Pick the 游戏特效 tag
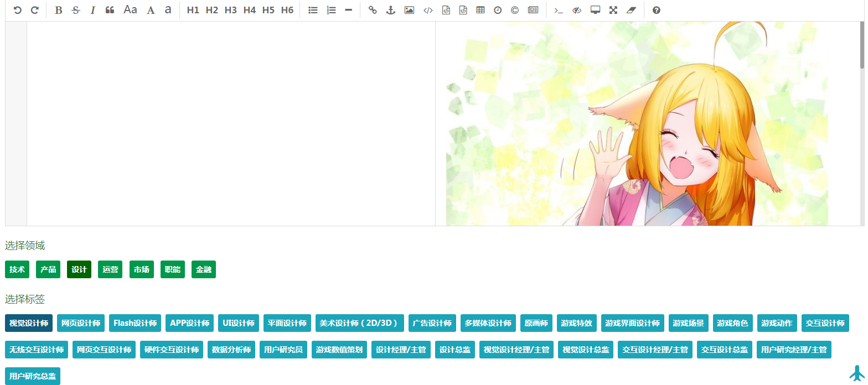This screenshot has height=385, width=868. pos(577,323)
